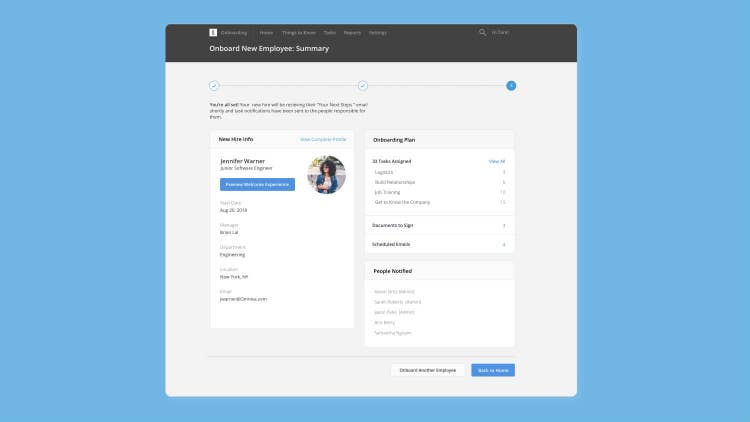Click the 33 Tasks Assigned label
The width and height of the screenshot is (750, 422).
click(x=392, y=161)
